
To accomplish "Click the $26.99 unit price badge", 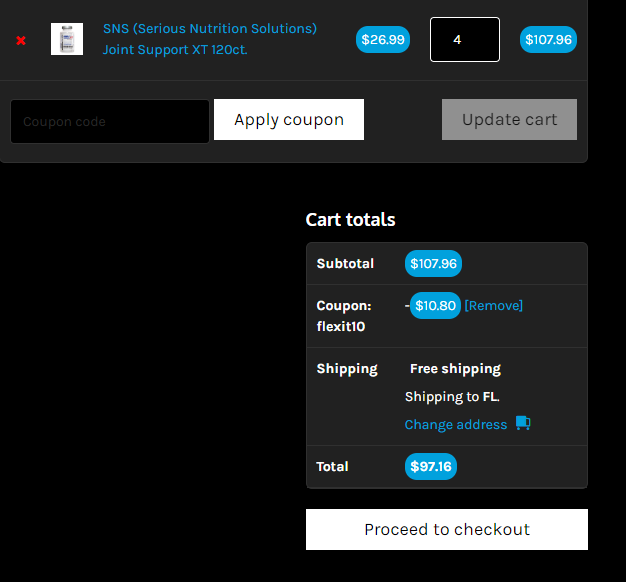I will click(383, 40).
